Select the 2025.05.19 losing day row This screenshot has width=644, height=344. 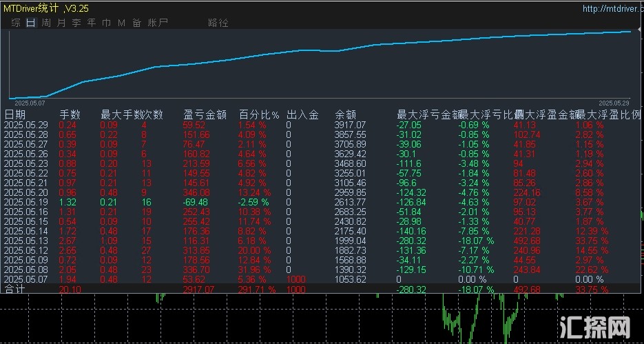25,202
